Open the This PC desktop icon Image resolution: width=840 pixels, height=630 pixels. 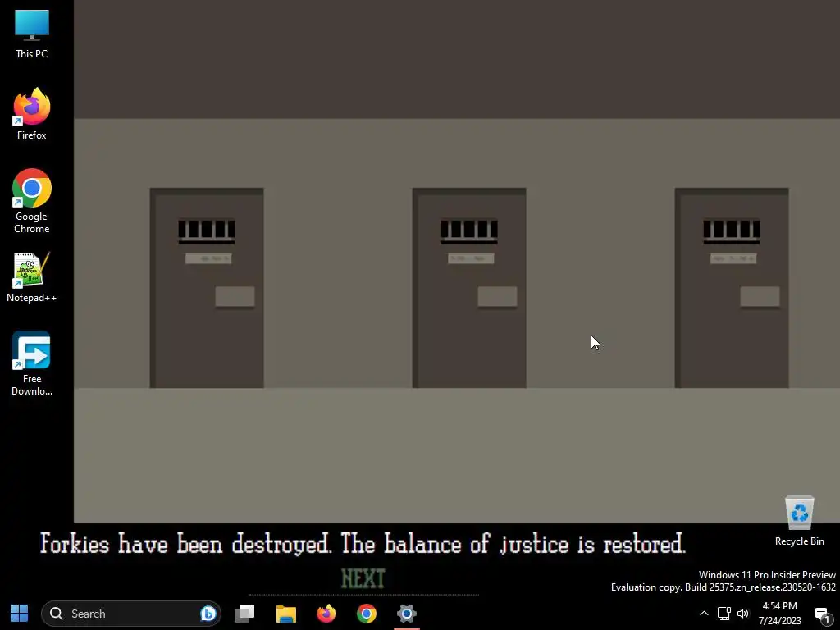[x=32, y=34]
